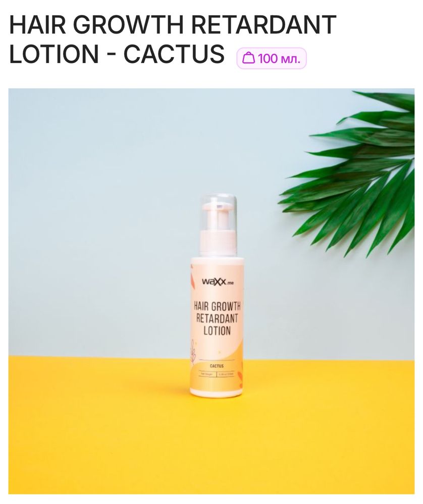Click the CACTUS label on the bottle
423x504 pixels.
[x=217, y=366]
